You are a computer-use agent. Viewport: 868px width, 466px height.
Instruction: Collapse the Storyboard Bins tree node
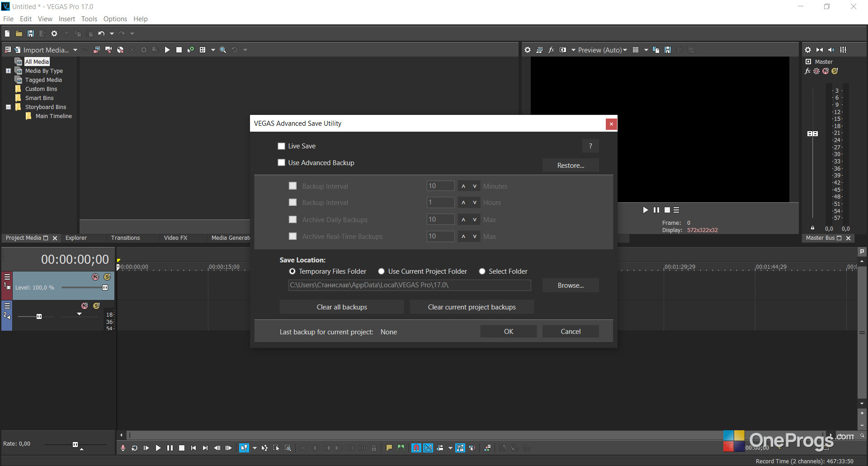click(8, 107)
